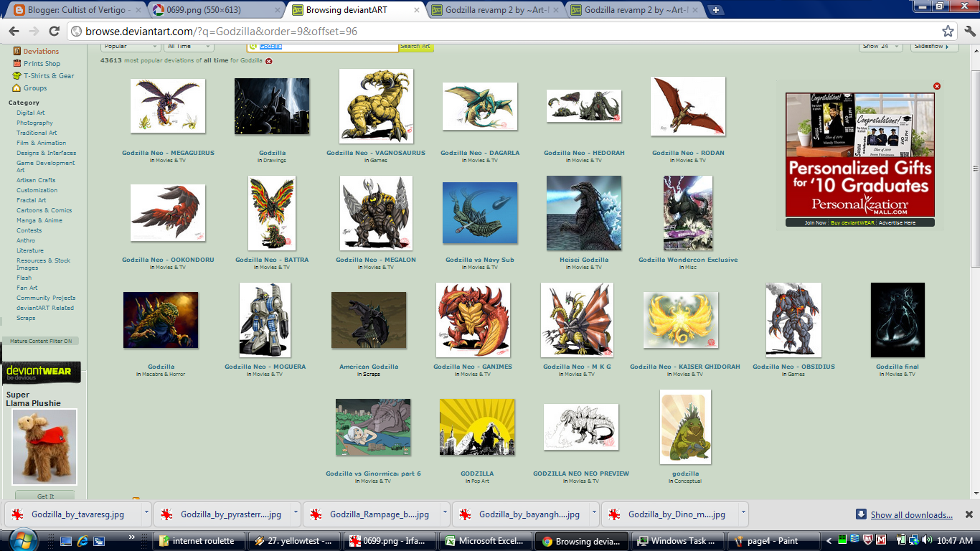Screen dimensions: 980x551
Task: Open the Digital Art category
Action: [x=31, y=113]
